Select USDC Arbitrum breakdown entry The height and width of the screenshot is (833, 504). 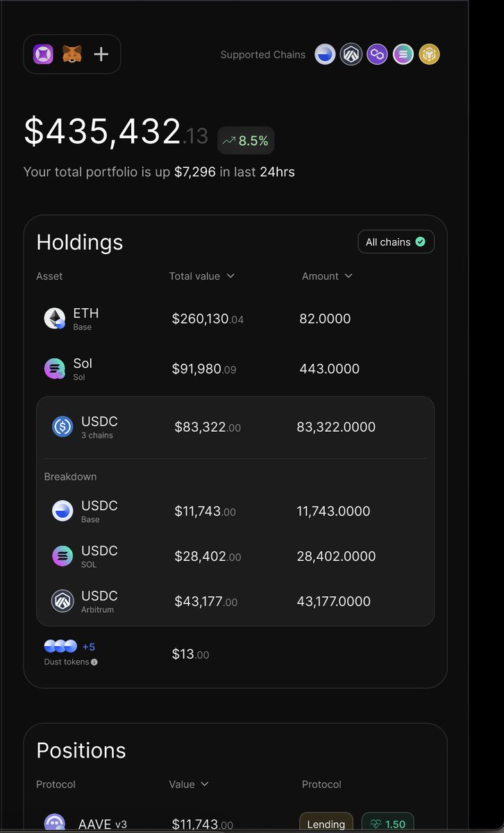click(x=235, y=601)
